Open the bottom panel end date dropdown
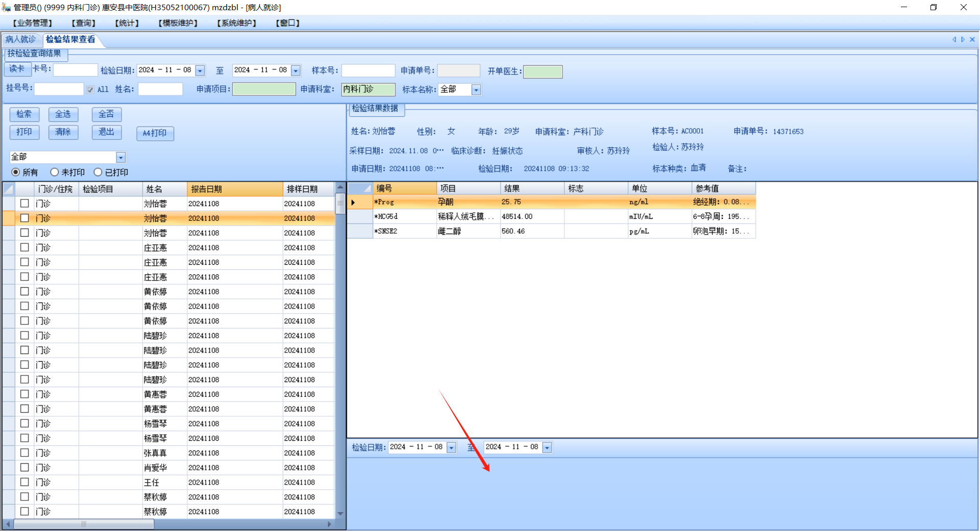The height and width of the screenshot is (531, 980). (x=547, y=448)
